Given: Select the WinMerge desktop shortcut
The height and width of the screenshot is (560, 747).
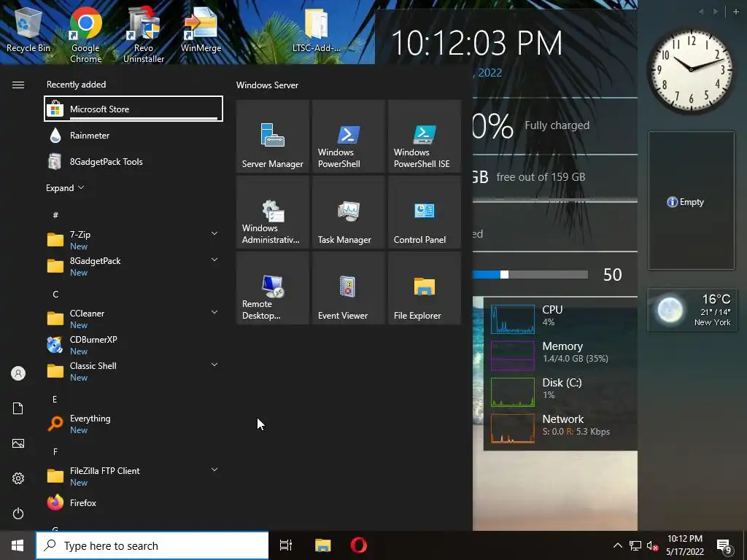Looking at the screenshot, I should (201, 31).
